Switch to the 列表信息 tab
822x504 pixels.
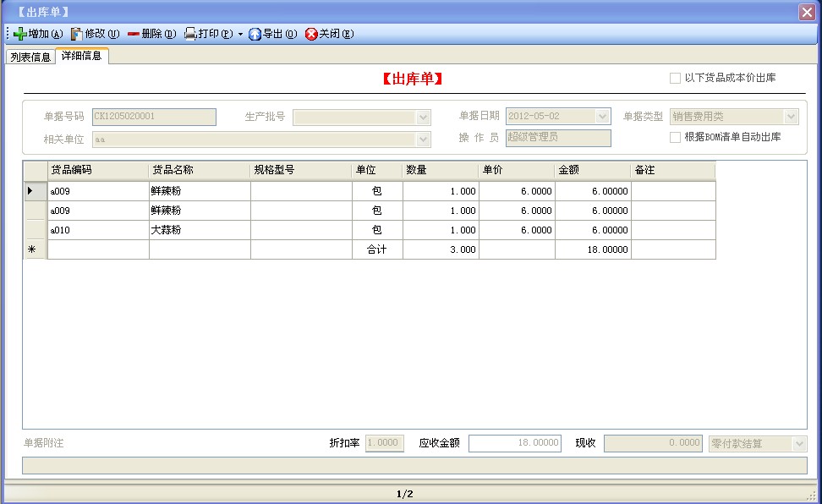30,58
